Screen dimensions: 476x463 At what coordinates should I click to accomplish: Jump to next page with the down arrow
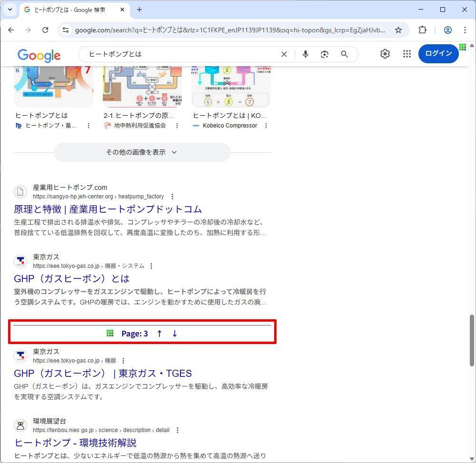pyautogui.click(x=175, y=334)
